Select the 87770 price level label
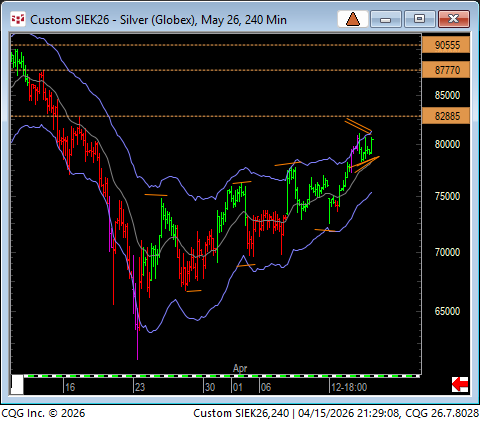This screenshot has height=421, width=480. click(446, 70)
